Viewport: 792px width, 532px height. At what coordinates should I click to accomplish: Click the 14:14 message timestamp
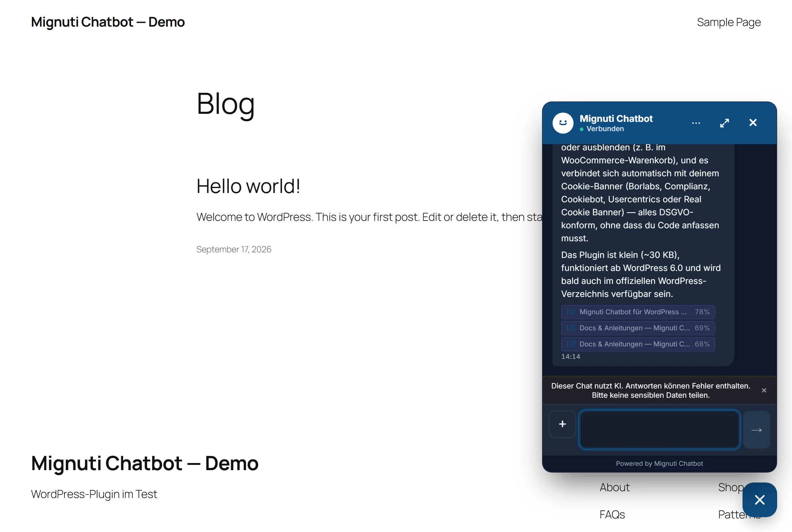[x=570, y=356]
